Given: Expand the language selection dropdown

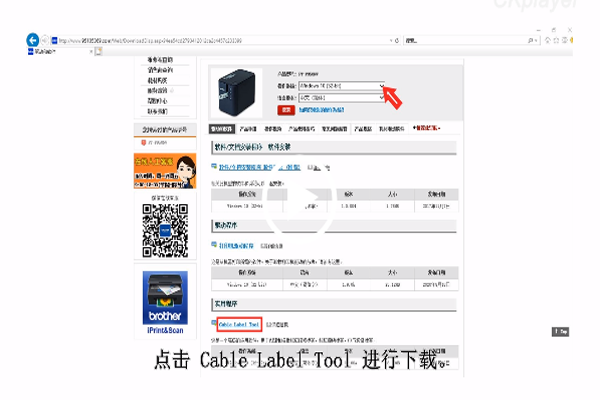Looking at the screenshot, I should coord(381,98).
